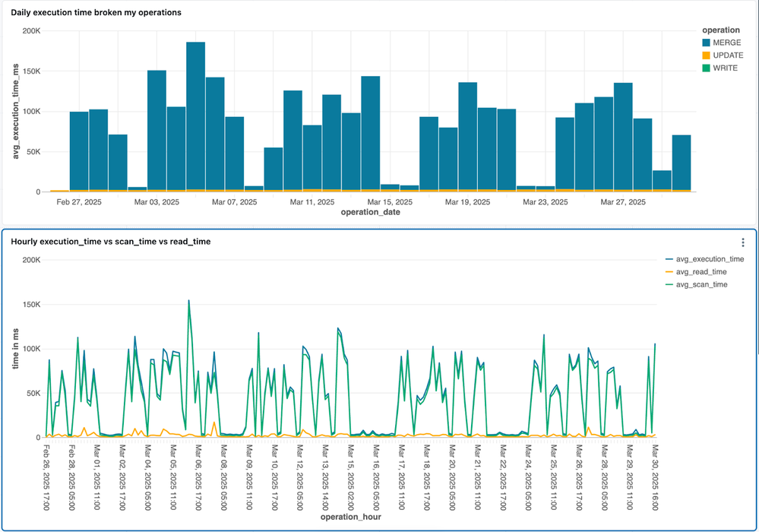Hide the avg_execution_time line via legend
This screenshot has height=532, width=759.
click(x=710, y=259)
